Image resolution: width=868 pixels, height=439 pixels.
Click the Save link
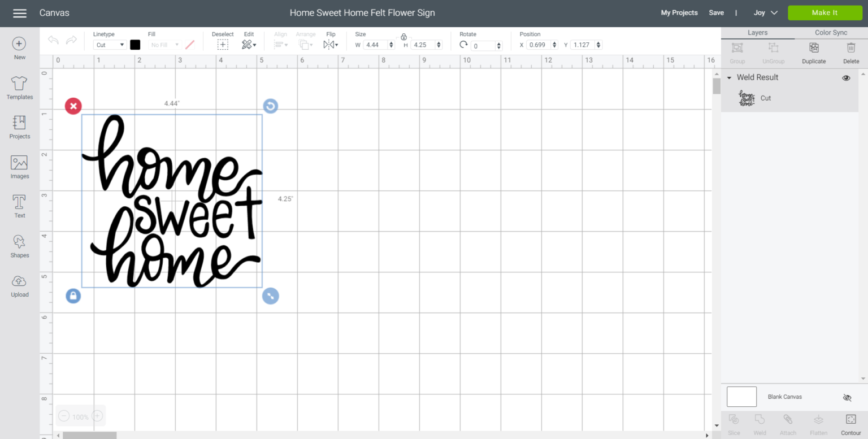(716, 13)
